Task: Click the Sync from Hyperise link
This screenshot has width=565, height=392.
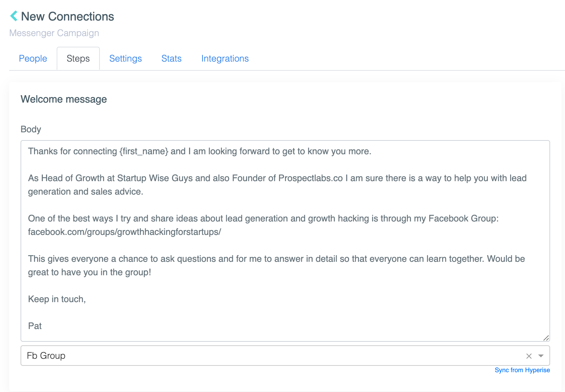Action: click(x=522, y=370)
